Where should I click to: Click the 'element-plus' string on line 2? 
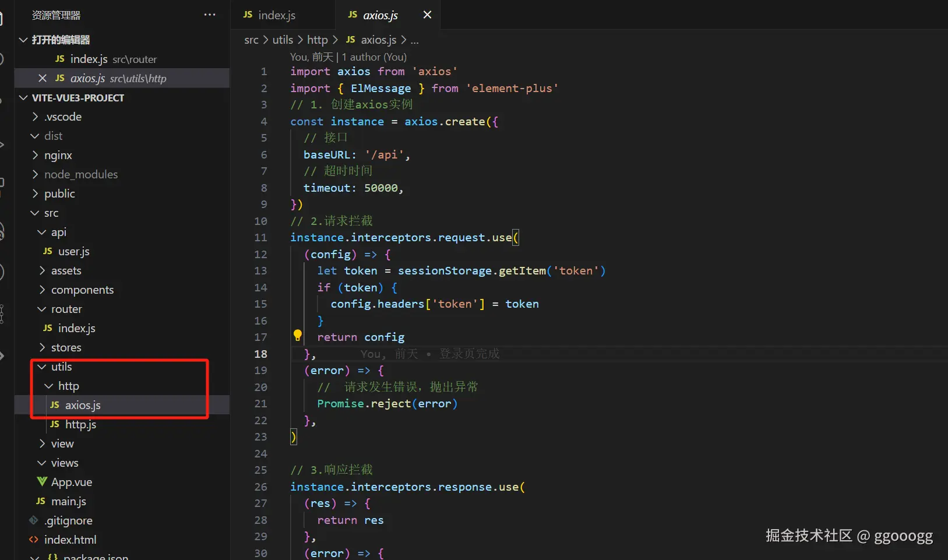512,88
